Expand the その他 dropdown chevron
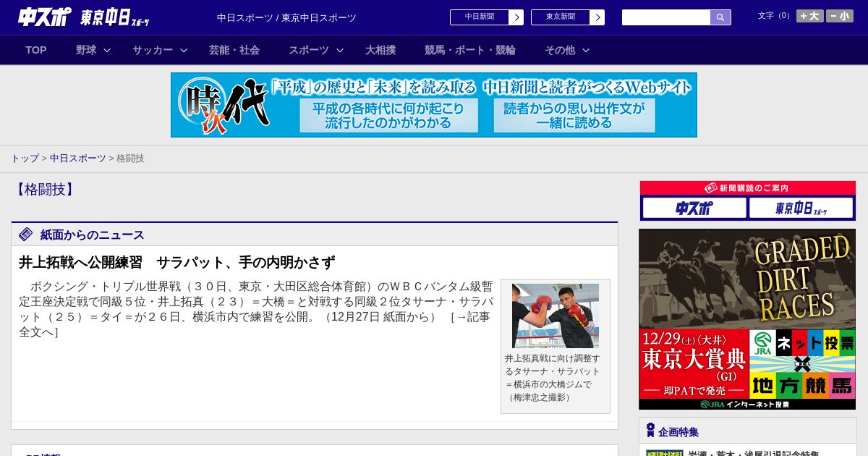 click(586, 50)
